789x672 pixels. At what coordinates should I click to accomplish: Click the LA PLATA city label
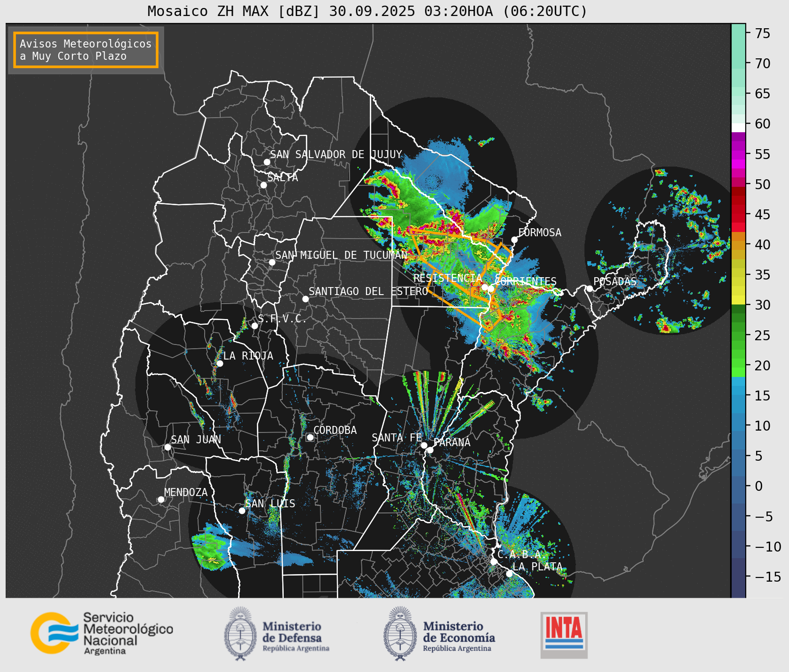pos(537,567)
